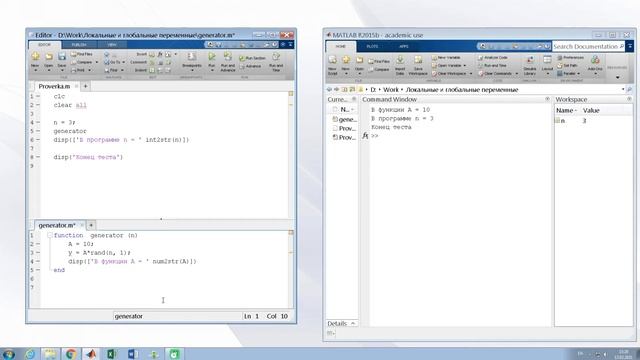
Task: Save the file with the Editor Save icon
Action: click(x=62, y=56)
